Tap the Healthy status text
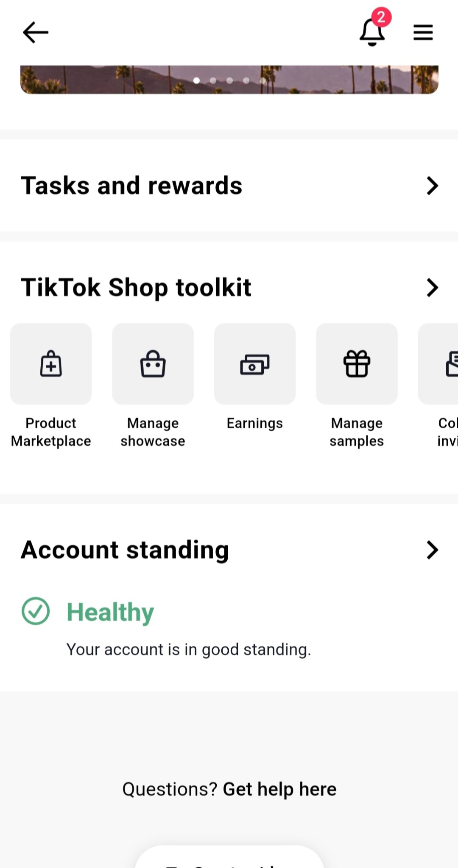Screen dimensions: 458x868 pos(110,612)
